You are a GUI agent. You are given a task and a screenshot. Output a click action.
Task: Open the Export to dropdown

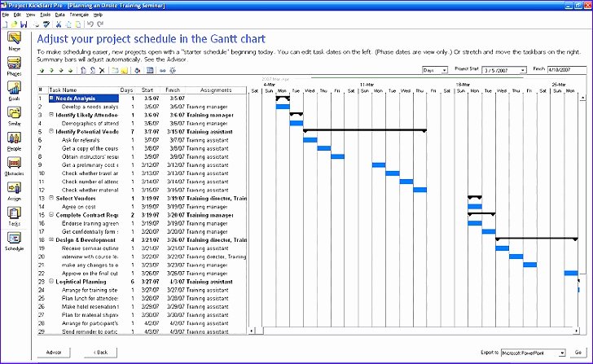coord(562,353)
